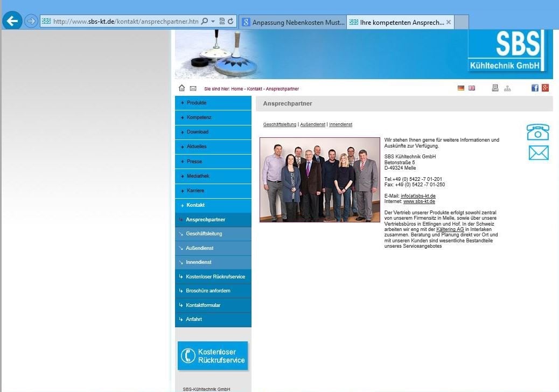Click the envelope icon beside the home icon

(193, 88)
